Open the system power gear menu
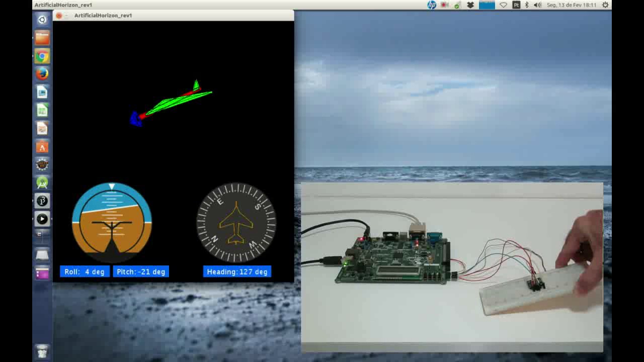This screenshot has height=362, width=644. pyautogui.click(x=606, y=5)
